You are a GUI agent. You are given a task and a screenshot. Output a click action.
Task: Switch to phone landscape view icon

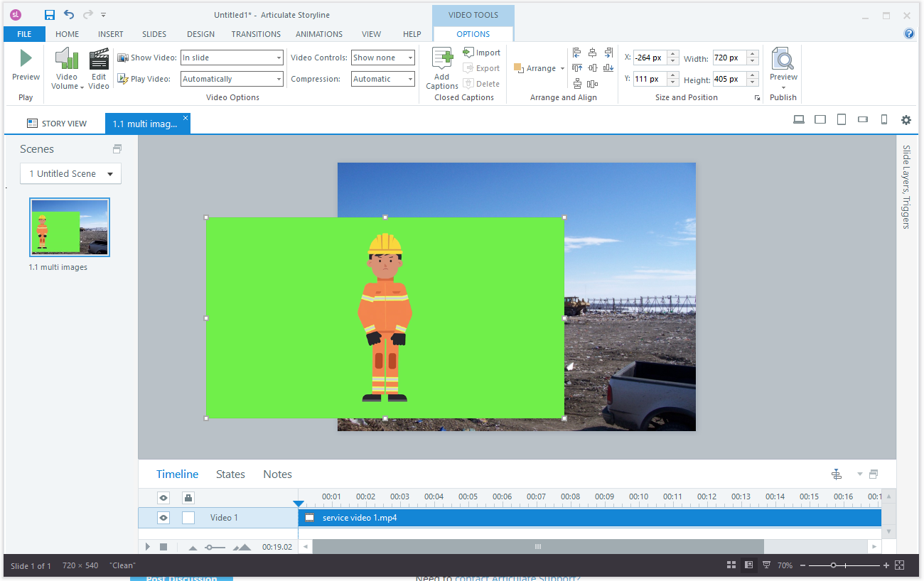pos(863,120)
